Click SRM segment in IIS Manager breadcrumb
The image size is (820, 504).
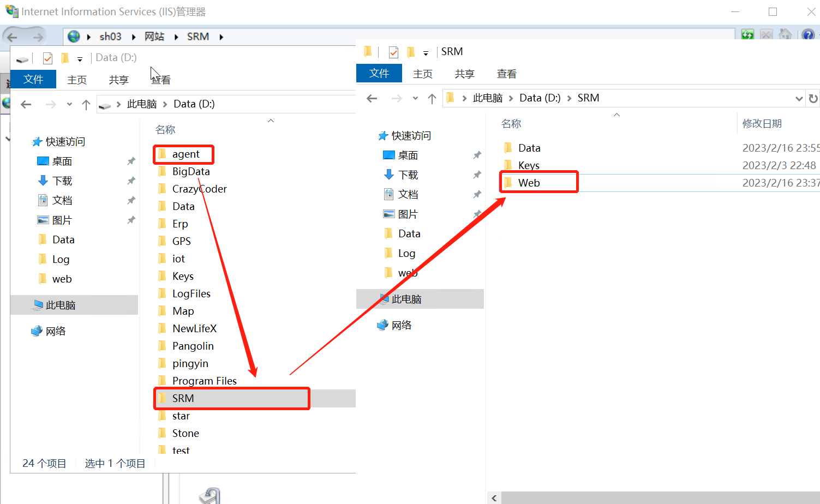point(197,37)
